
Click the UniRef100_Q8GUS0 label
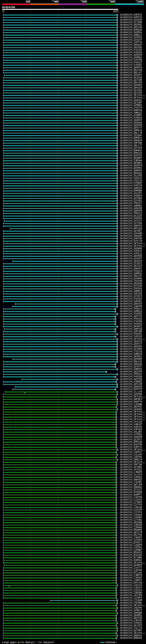tap(131, 304)
